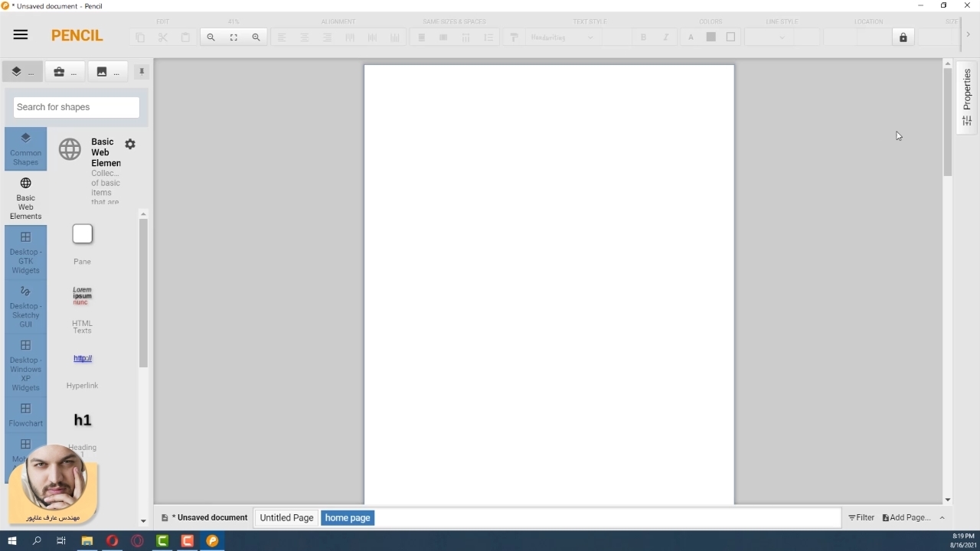Open the collection settings gear icon
The image size is (980, 551).
(x=130, y=144)
